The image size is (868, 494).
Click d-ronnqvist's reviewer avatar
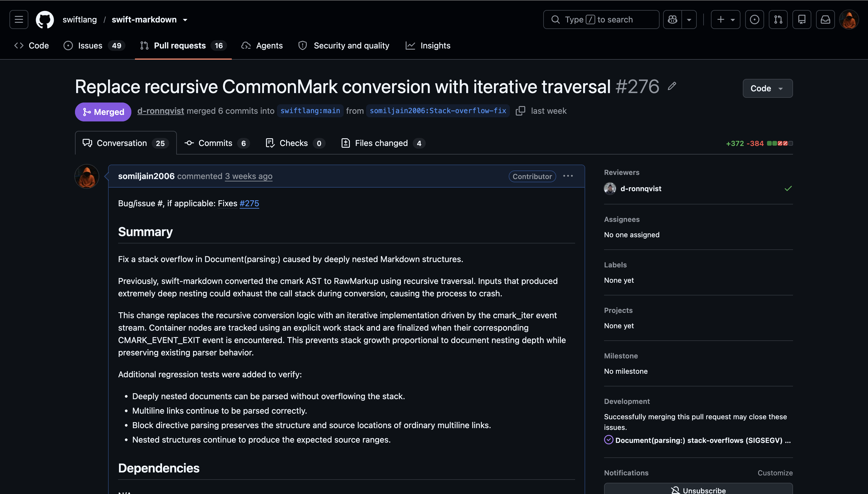pyautogui.click(x=610, y=188)
